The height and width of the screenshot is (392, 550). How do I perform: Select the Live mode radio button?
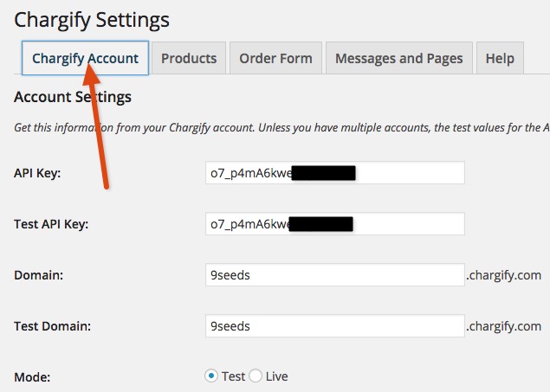pos(256,376)
